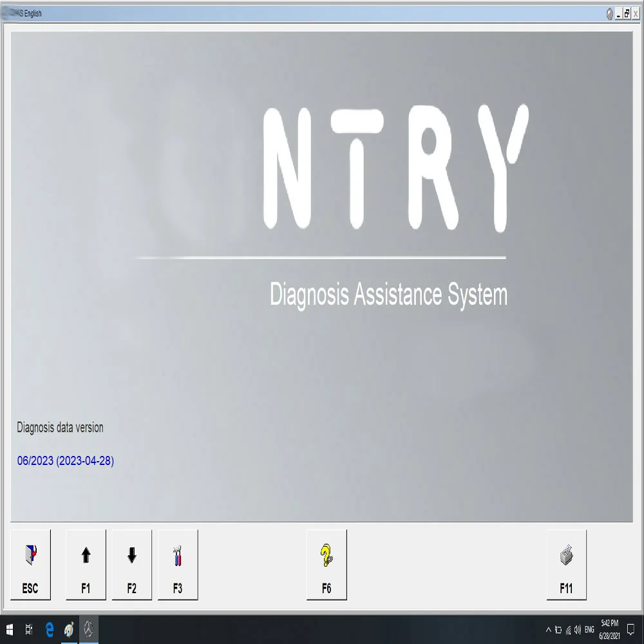This screenshot has height=644, width=644.
Task: Select the Mercedes star taskbar icon
Action: click(89, 629)
